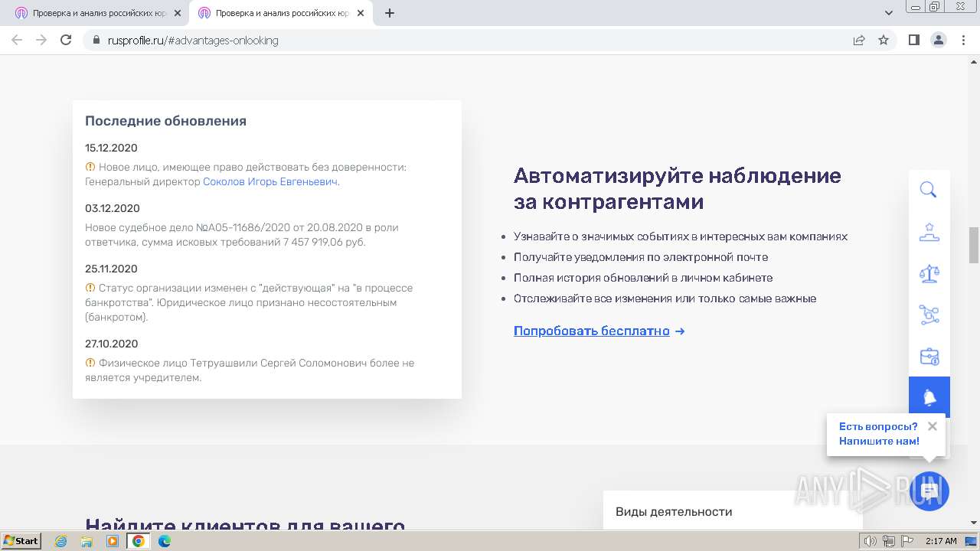Click the "Напишите нам!" chat prompt
Screen dimensions: 980x551
pyautogui.click(x=879, y=441)
